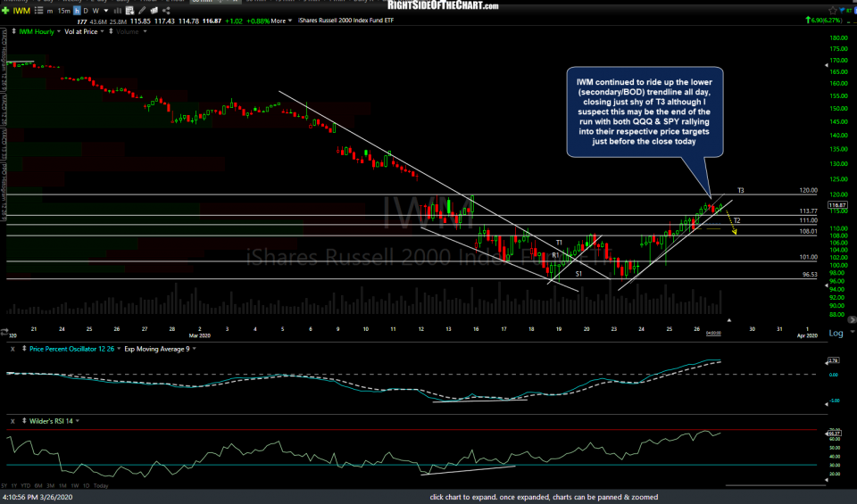Image resolution: width=857 pixels, height=504 pixels.
Task: Set time range to Today
Action: [101, 486]
